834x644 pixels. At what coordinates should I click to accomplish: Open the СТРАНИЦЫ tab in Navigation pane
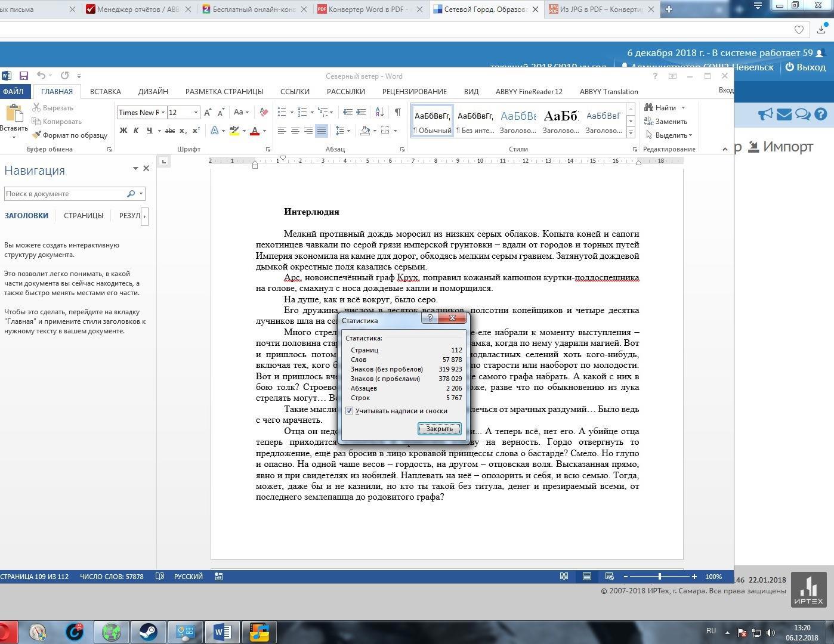[84, 215]
